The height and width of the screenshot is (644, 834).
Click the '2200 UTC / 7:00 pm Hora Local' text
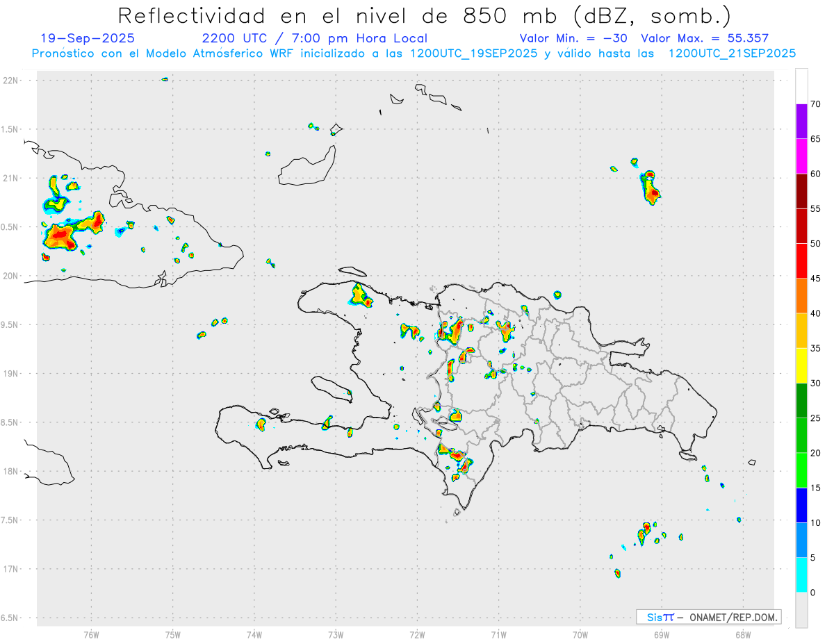click(x=315, y=38)
